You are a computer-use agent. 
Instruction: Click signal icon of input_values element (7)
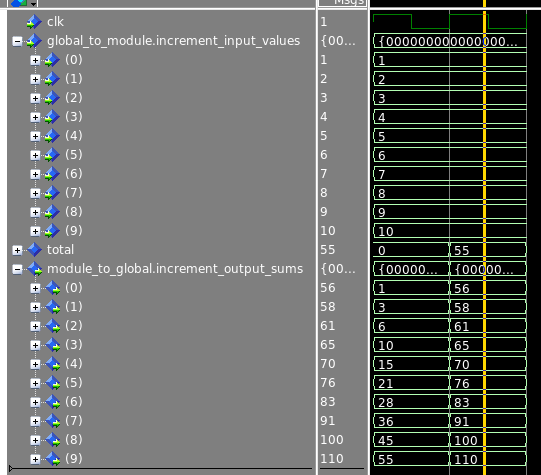(52, 193)
